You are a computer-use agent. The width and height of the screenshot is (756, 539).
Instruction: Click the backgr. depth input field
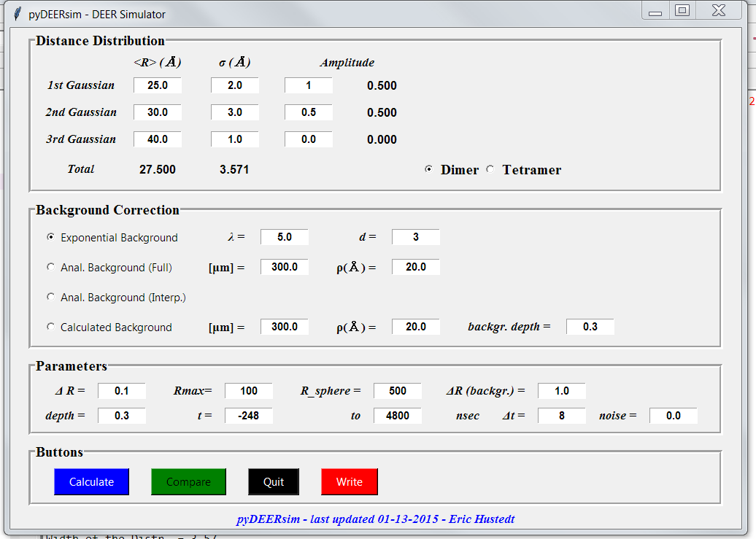[590, 327]
